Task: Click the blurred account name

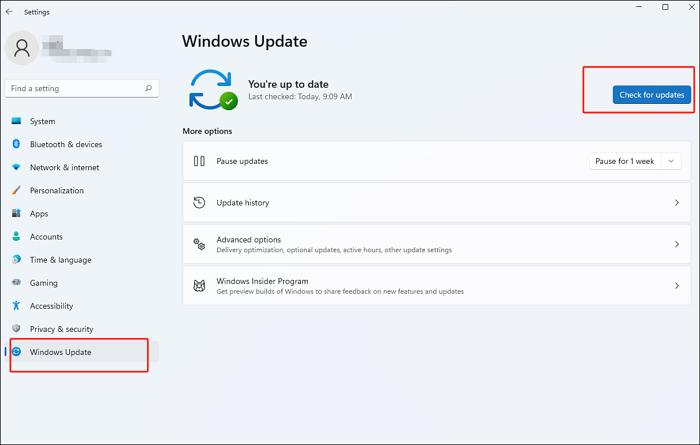Action: point(76,48)
